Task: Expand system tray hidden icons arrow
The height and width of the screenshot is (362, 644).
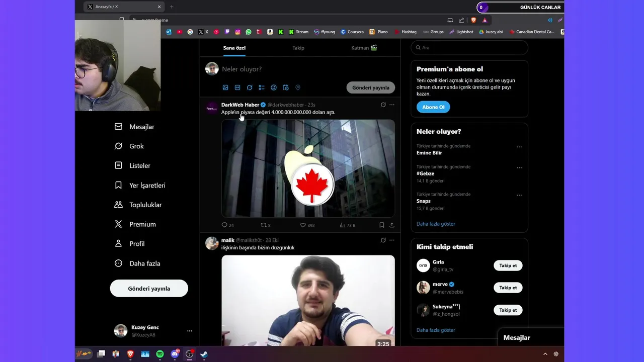Action: (x=545, y=354)
